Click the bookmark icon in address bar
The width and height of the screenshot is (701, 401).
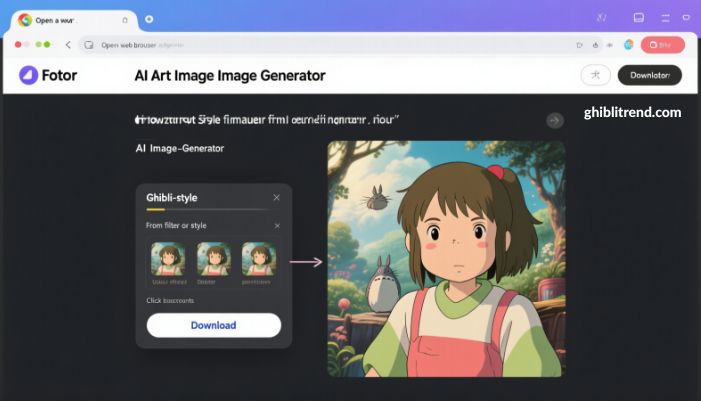click(x=595, y=45)
